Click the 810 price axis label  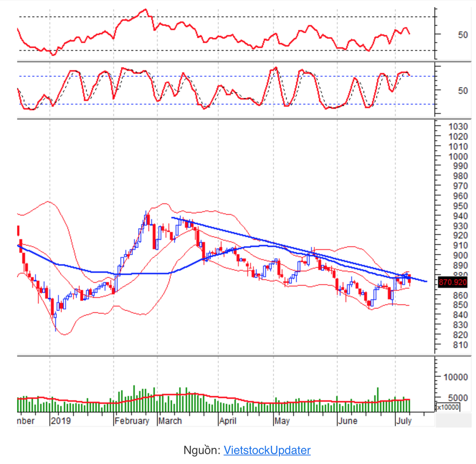460,345
